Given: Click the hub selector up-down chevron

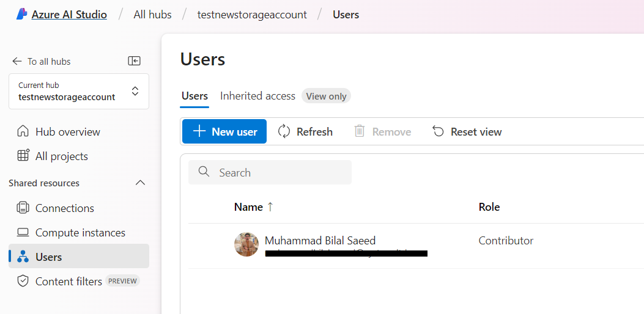Looking at the screenshot, I should (x=135, y=91).
